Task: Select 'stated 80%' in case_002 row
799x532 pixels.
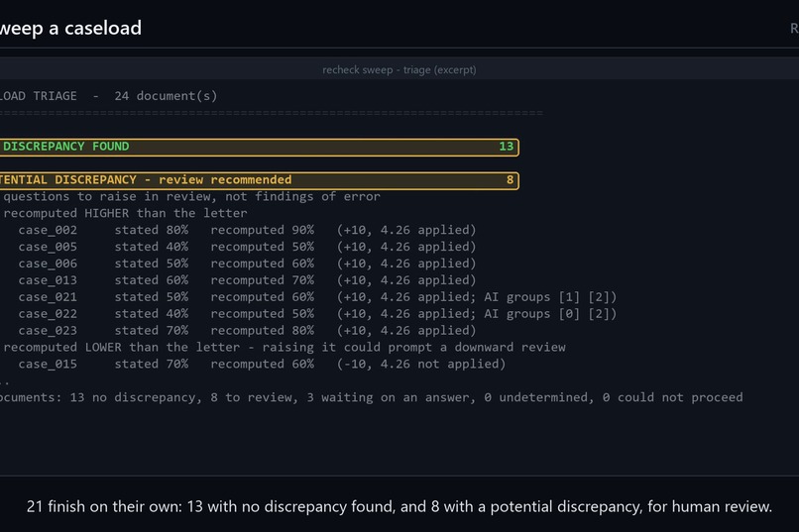Action: (x=152, y=230)
